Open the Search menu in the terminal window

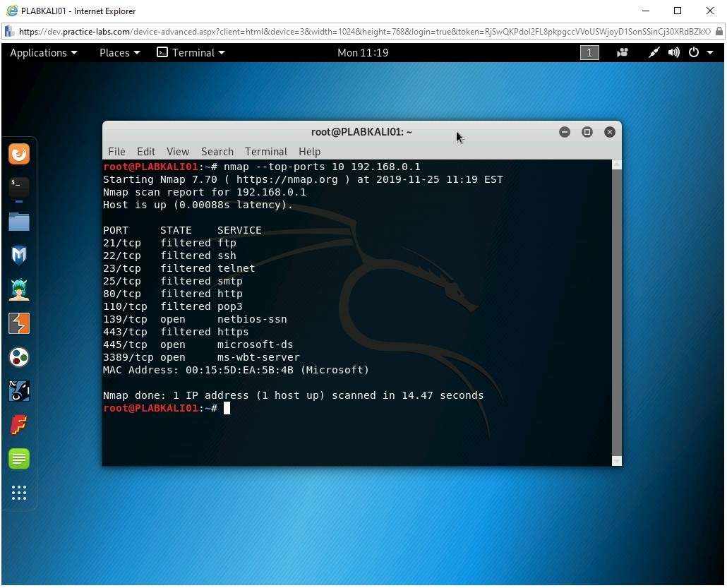point(217,151)
